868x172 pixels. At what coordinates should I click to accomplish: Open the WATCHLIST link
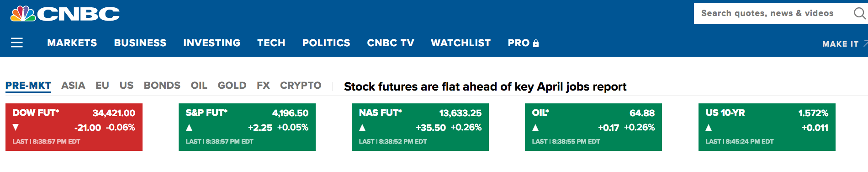point(461,43)
